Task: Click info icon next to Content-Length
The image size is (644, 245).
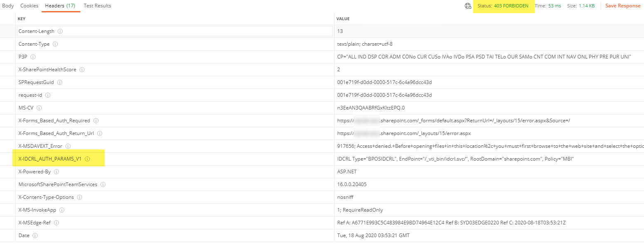Action: point(60,31)
